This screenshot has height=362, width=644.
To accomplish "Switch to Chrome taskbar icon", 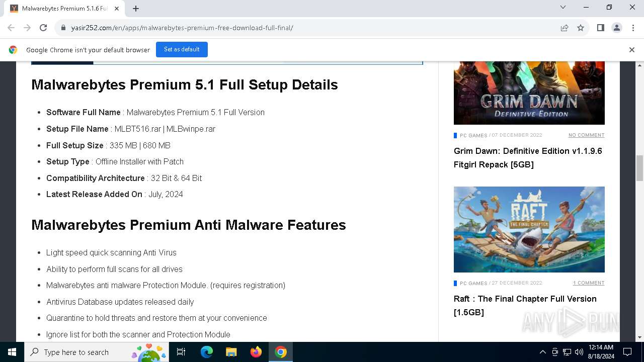I will click(x=281, y=352).
